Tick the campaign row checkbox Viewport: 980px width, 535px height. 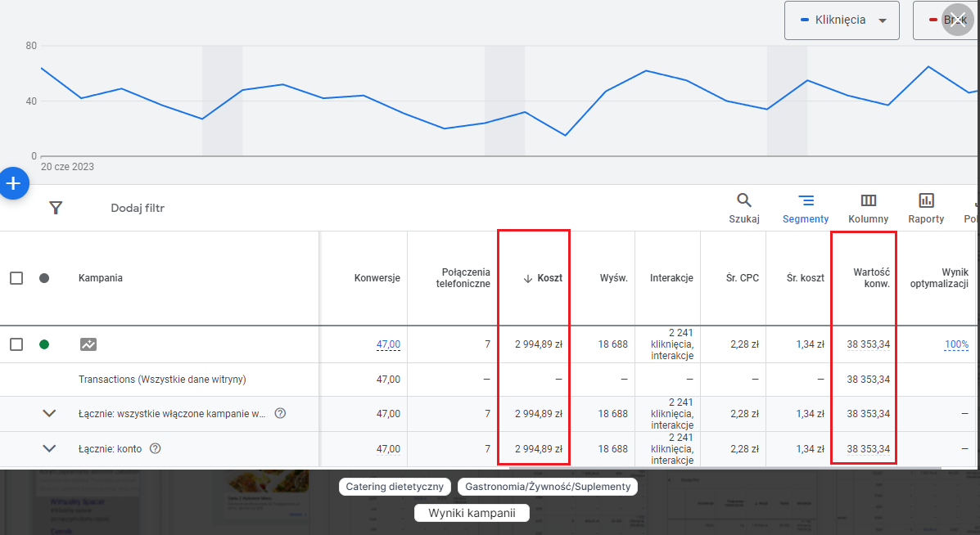(17, 344)
